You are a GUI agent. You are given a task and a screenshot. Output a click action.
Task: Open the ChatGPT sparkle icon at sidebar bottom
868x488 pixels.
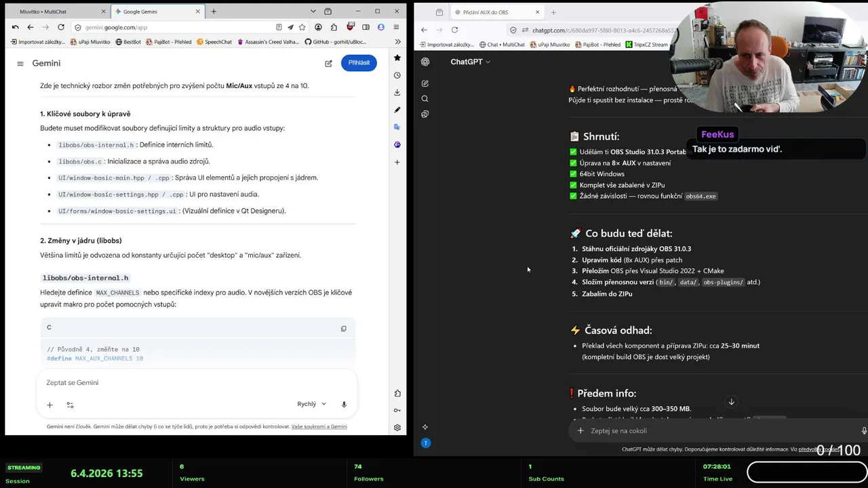(425, 427)
